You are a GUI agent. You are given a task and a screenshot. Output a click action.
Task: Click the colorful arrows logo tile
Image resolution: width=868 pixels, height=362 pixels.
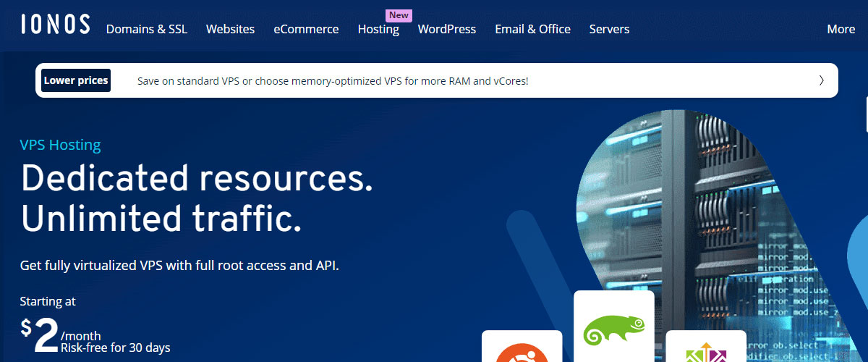click(x=706, y=346)
